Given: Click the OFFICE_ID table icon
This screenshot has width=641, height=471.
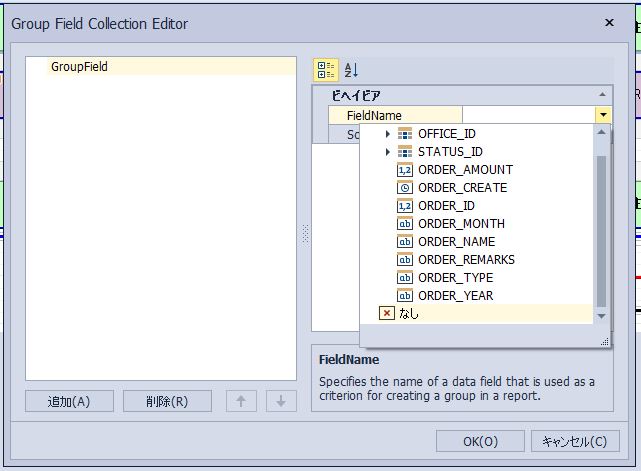Looking at the screenshot, I should click(x=405, y=134).
